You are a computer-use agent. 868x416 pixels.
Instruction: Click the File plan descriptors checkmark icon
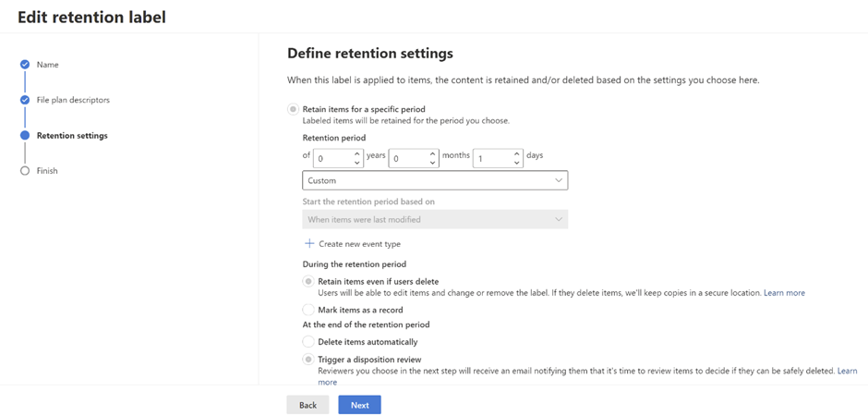[x=25, y=100]
